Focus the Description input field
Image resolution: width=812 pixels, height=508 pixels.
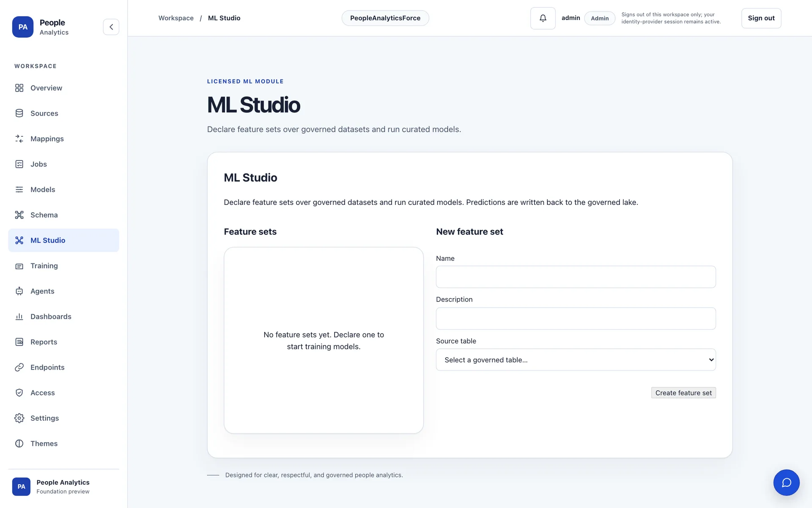(576, 318)
